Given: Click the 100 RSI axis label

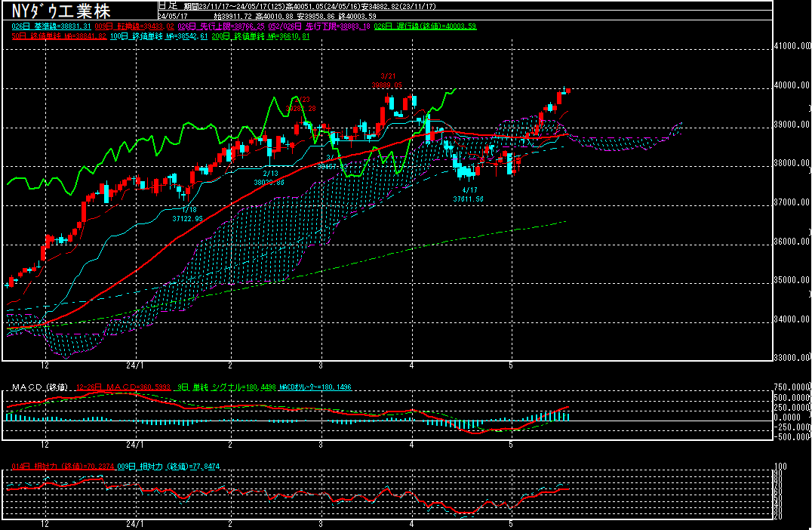Looking at the screenshot, I should 780,467.
